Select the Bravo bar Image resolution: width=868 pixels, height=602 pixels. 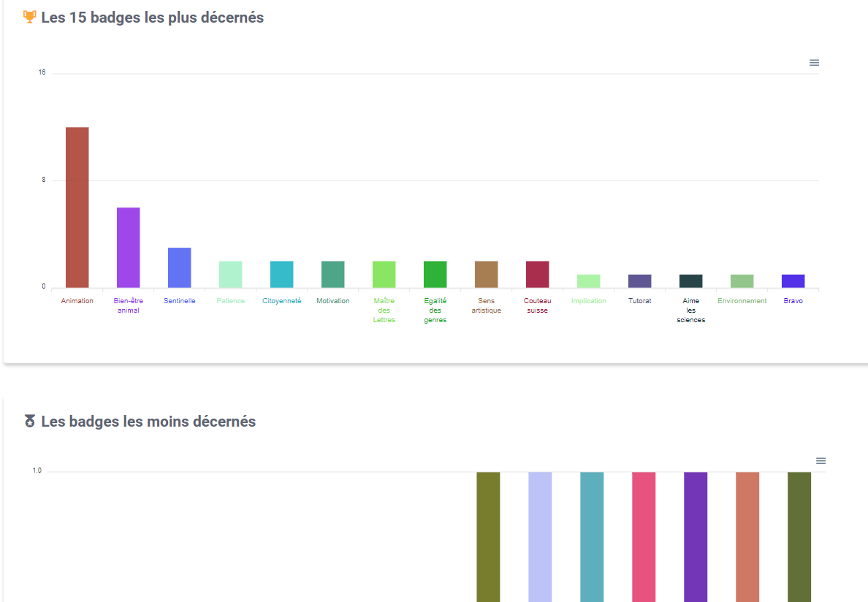793,281
